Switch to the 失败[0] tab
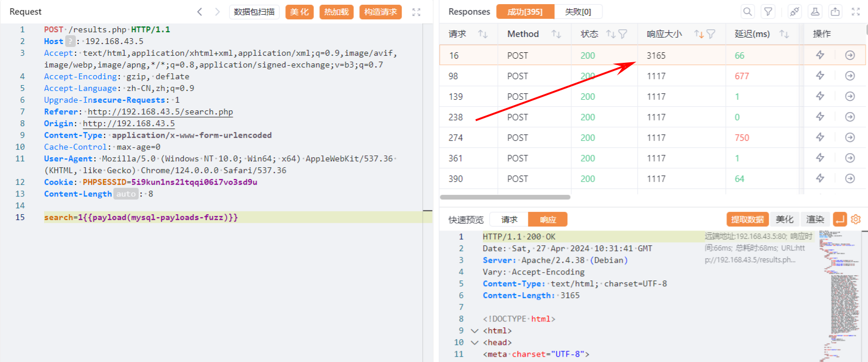The image size is (868, 362). click(578, 12)
